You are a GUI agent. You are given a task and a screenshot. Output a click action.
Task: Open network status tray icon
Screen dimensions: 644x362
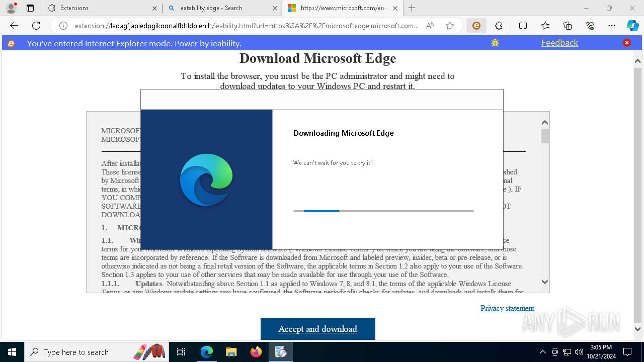tap(567, 352)
